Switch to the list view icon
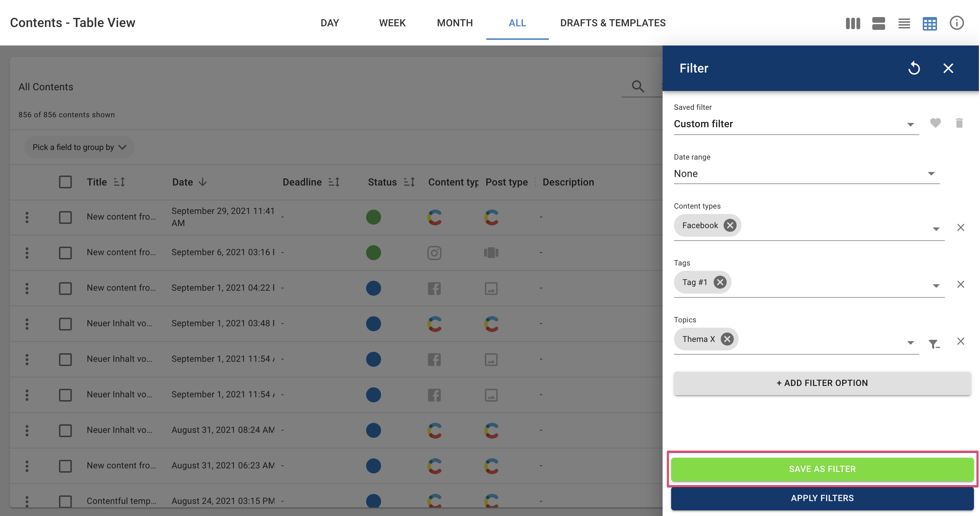 tap(904, 23)
